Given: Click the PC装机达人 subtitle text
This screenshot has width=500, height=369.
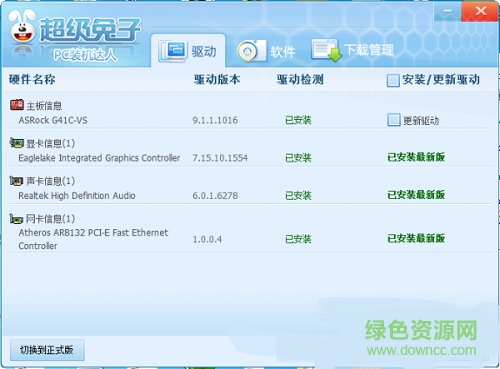Looking at the screenshot, I should point(86,55).
